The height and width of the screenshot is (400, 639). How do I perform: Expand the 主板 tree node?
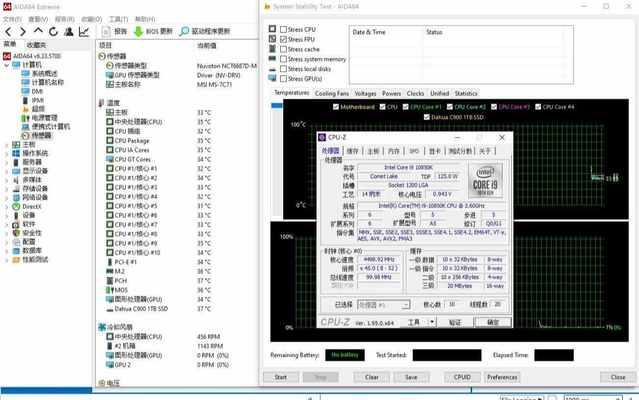[7, 145]
